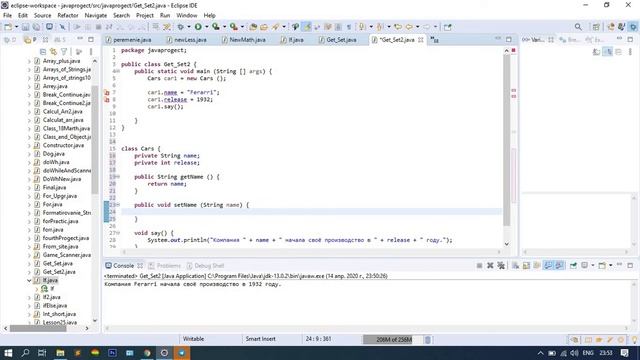The image size is (640, 360).
Task: Close the Get_Set2.java editor tab
Action: point(420,40)
